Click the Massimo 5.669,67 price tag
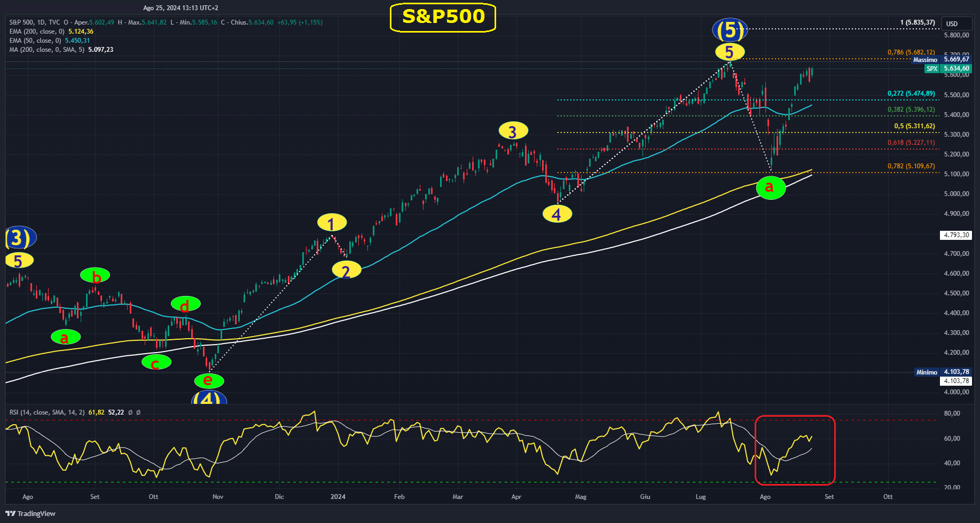Viewport: 980px width, 523px height. coord(941,59)
